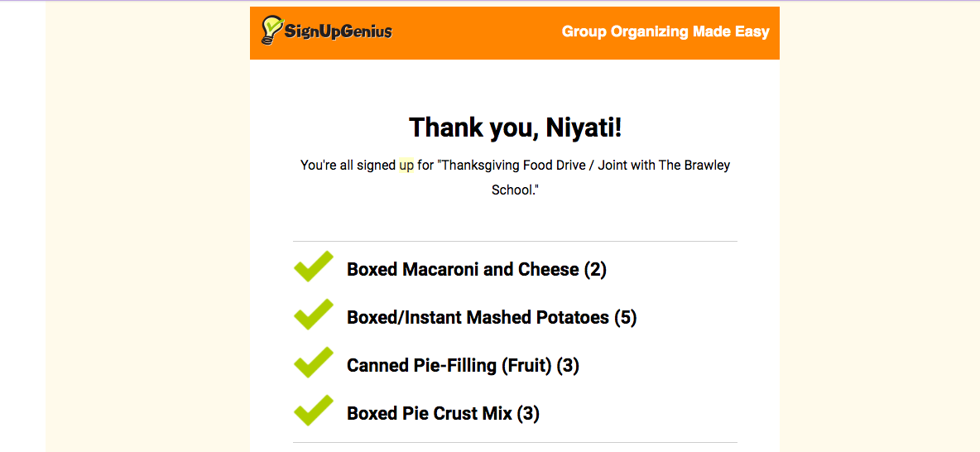
Task: Click the green checkmark beside Boxed Macaroni and Cheese
Action: pyautogui.click(x=313, y=267)
